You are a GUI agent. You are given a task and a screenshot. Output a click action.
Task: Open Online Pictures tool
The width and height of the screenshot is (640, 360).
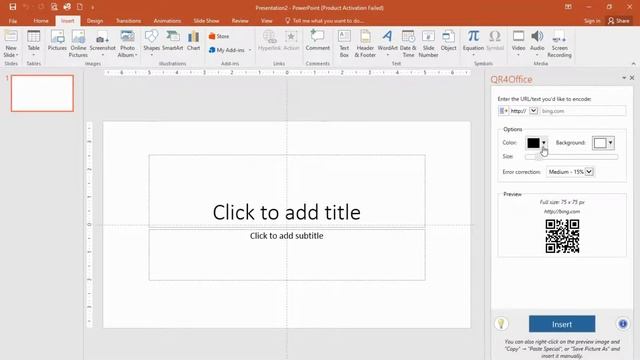(x=78, y=44)
